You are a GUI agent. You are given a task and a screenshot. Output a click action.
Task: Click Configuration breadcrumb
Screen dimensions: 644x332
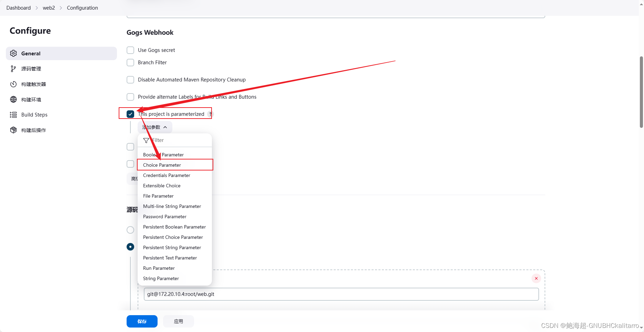click(83, 8)
